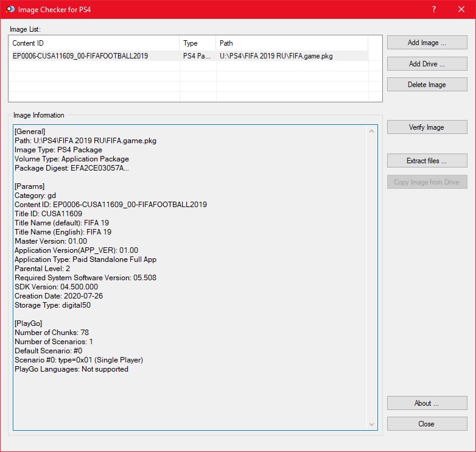Click the [PlayGo] section heading text

coord(28,323)
